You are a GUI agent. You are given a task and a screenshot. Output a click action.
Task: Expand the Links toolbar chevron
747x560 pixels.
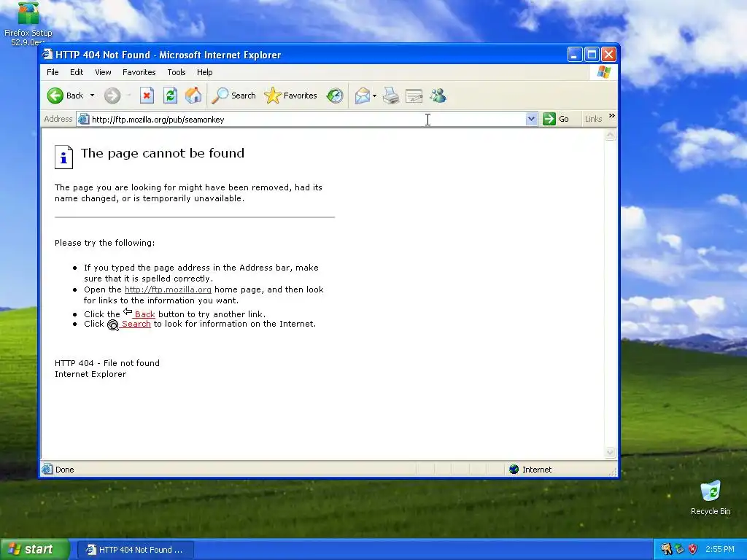(x=612, y=116)
